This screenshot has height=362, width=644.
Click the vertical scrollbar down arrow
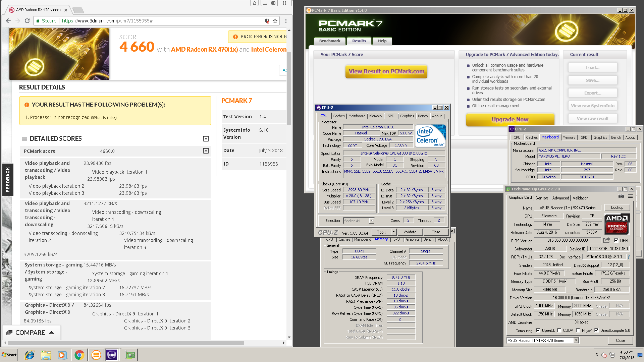[x=289, y=338]
